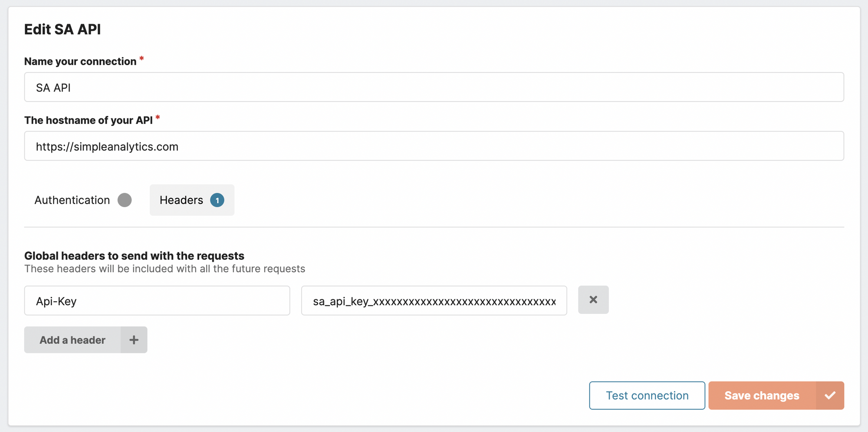Image resolution: width=868 pixels, height=432 pixels.
Task: Click the blue '1' count badge on Headers
Action: pos(218,200)
